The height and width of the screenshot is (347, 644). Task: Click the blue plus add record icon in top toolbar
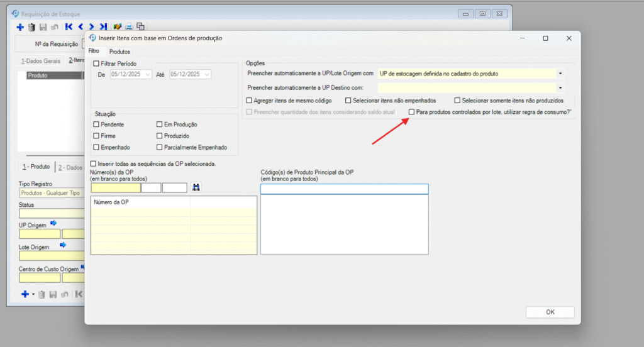[19, 26]
